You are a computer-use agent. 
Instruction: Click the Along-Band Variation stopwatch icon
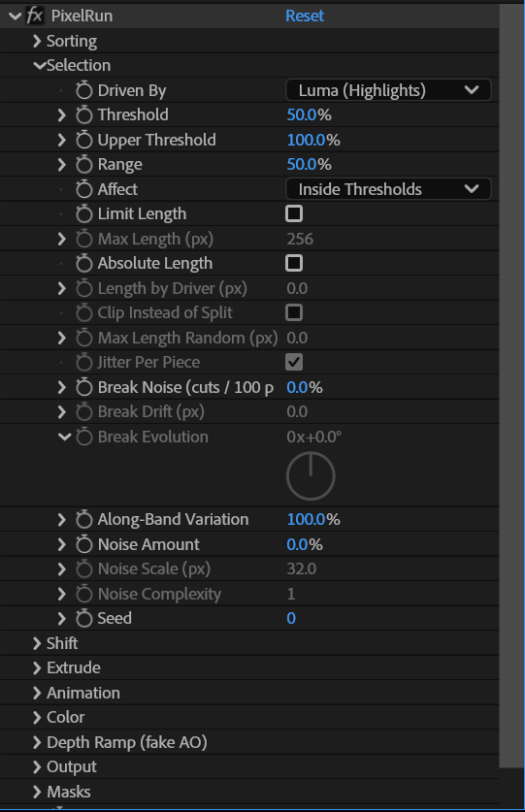[x=84, y=519]
